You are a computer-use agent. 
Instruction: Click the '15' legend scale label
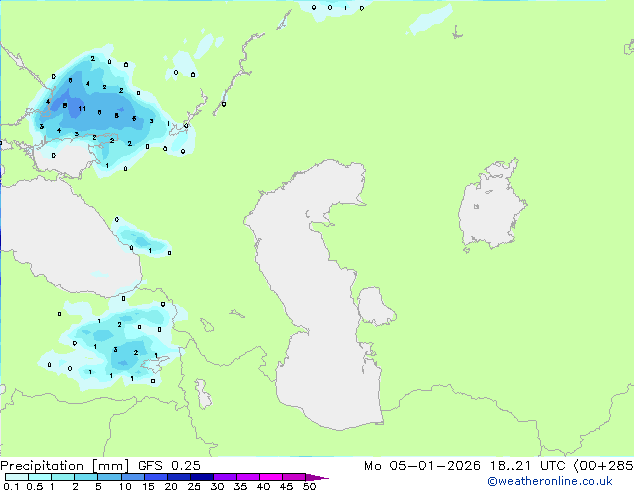[148, 486]
